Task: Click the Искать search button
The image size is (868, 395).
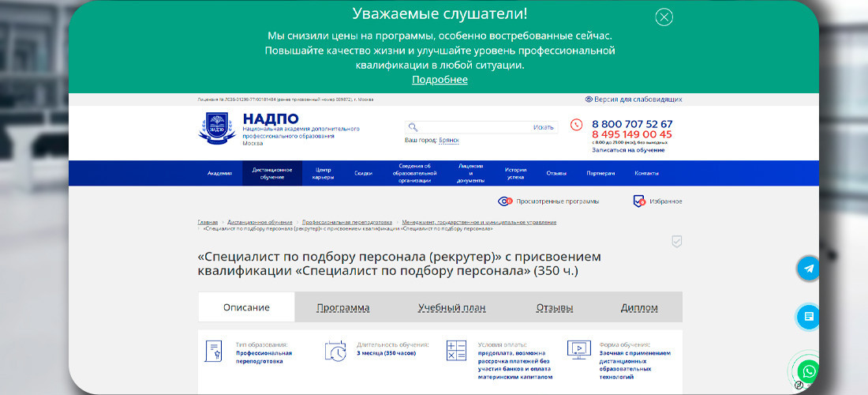Action: tap(543, 127)
